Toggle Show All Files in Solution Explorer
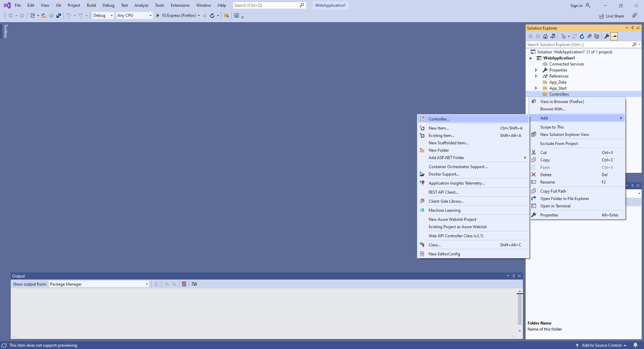The width and height of the screenshot is (644, 349). 597,36
